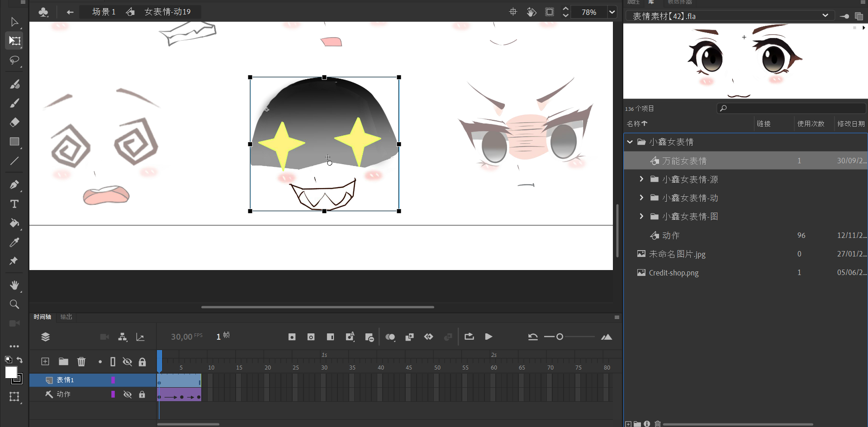The height and width of the screenshot is (427, 868).
Task: Pick the Paint Bucket tool
Action: (14, 223)
